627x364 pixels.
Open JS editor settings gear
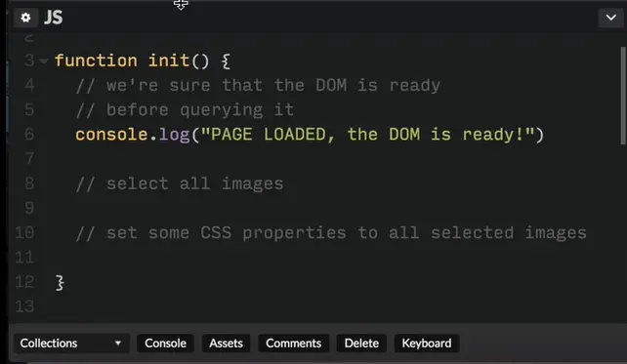(x=25, y=18)
